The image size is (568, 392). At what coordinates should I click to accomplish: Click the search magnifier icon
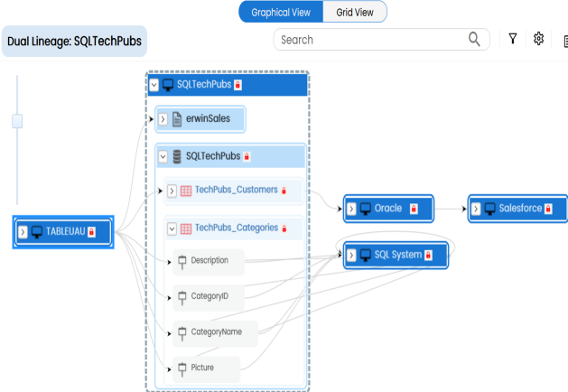click(474, 39)
